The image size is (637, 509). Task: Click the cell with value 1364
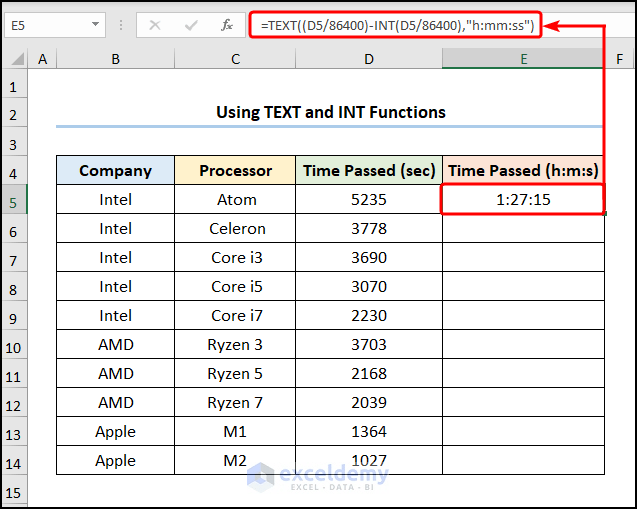(x=369, y=431)
